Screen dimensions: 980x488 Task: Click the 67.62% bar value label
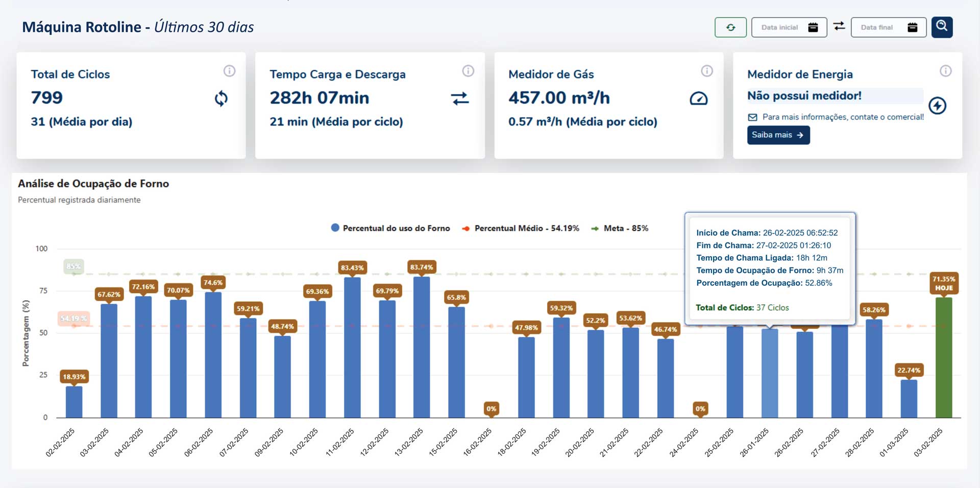pyautogui.click(x=109, y=295)
